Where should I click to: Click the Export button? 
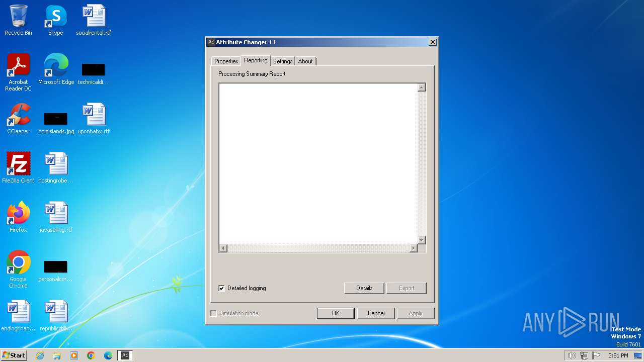407,288
